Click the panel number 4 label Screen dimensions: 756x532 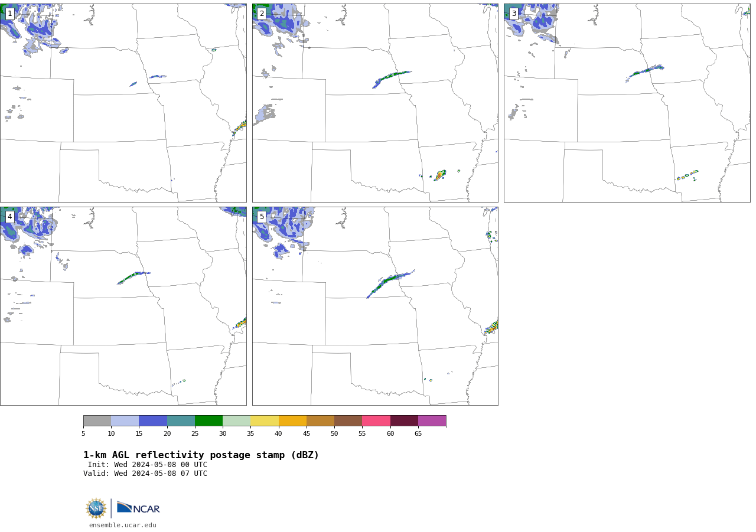tap(10, 217)
